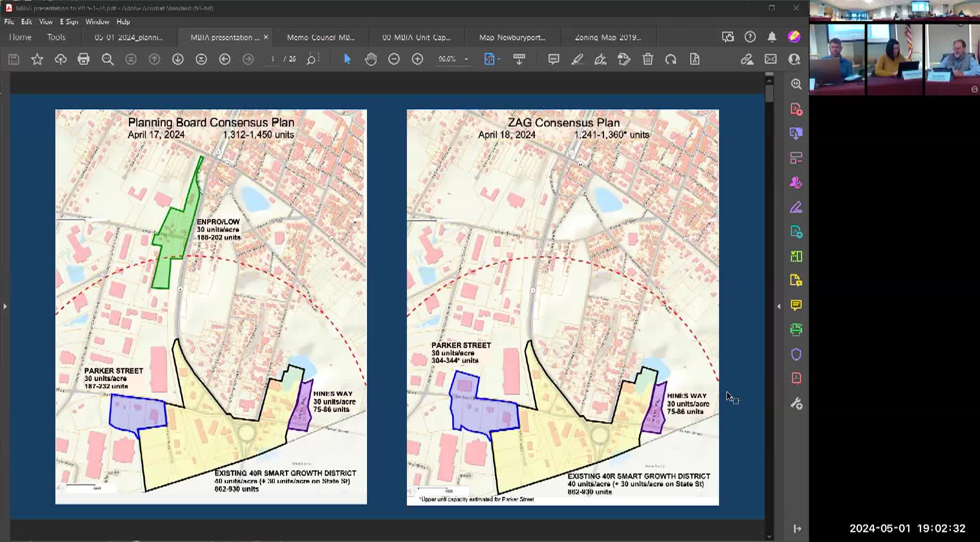Image resolution: width=980 pixels, height=542 pixels.
Task: Open the find text magnifier
Action: [x=108, y=59]
